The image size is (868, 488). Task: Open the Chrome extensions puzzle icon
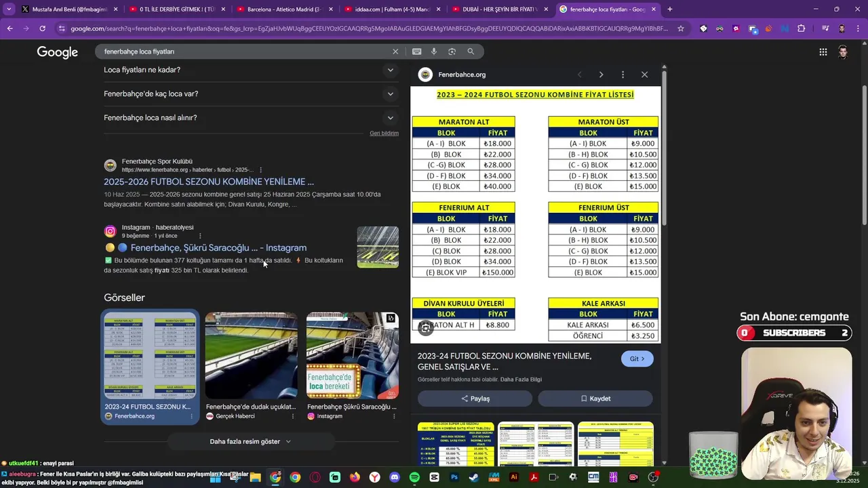[x=802, y=28]
